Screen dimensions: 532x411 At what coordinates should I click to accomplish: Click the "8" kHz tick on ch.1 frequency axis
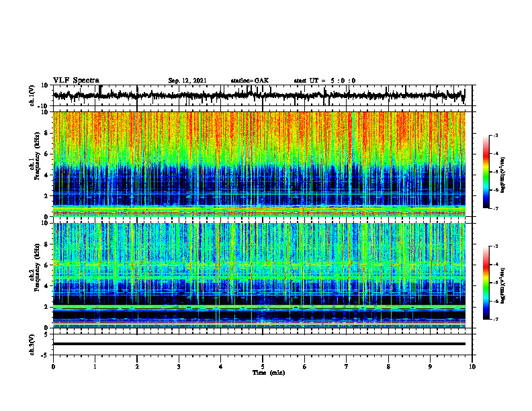click(x=47, y=133)
